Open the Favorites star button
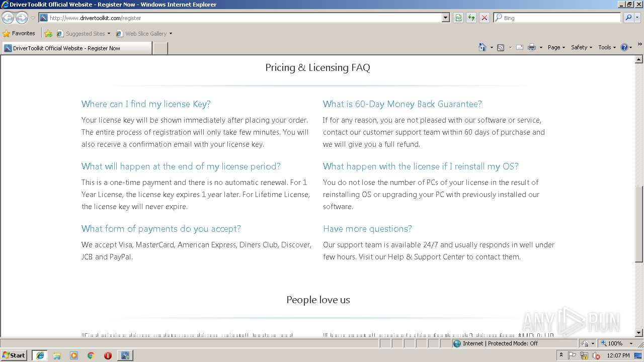This screenshot has width=644, height=362. [19, 33]
